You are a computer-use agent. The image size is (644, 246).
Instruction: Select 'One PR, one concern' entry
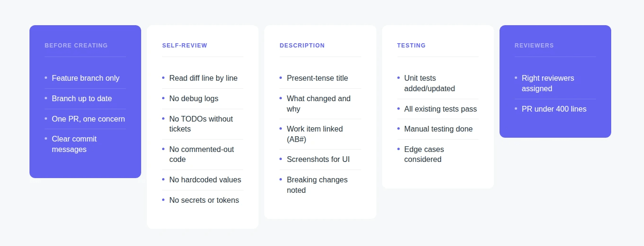88,119
